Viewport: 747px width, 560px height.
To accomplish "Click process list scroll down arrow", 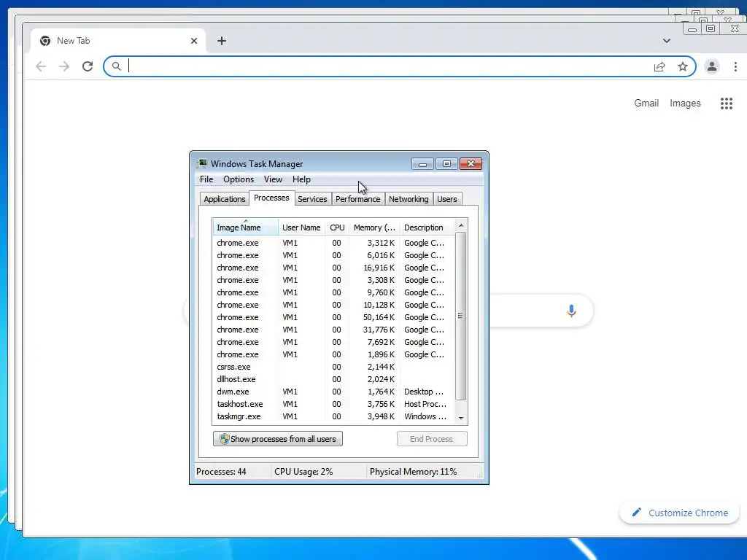I will click(x=461, y=418).
